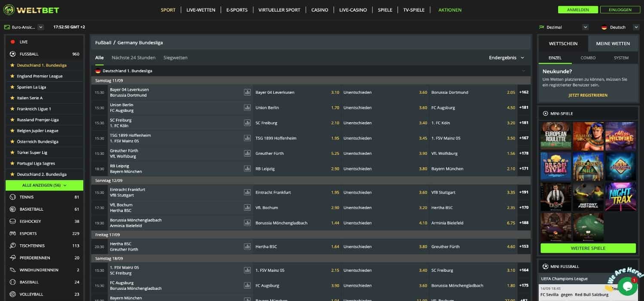Viewport: 644px width, 301px height.
Task: Collapse the Deutschland 1. Bundesliga section
Action: point(523,71)
